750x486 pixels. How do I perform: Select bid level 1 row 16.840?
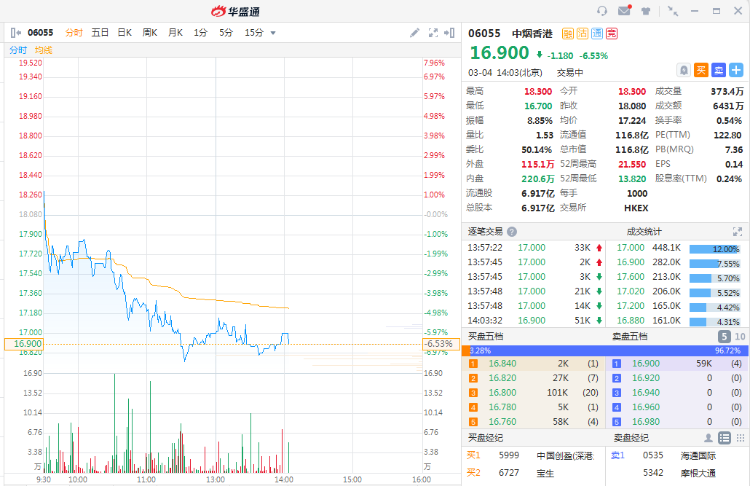point(533,364)
